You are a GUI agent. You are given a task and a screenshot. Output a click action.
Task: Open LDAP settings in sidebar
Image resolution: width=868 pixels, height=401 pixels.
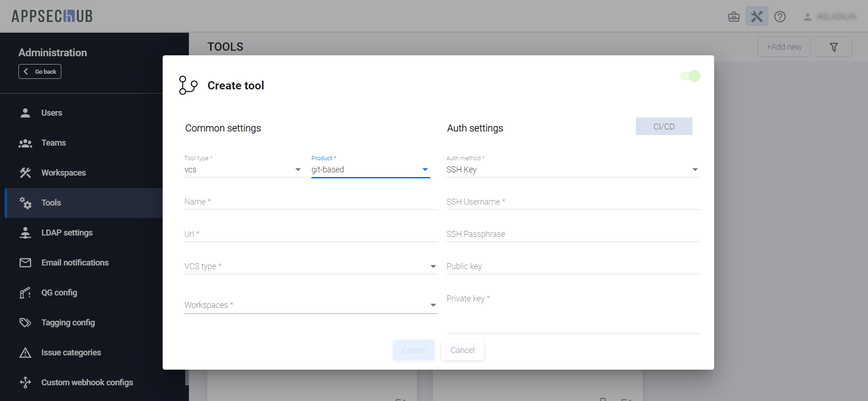point(67,233)
